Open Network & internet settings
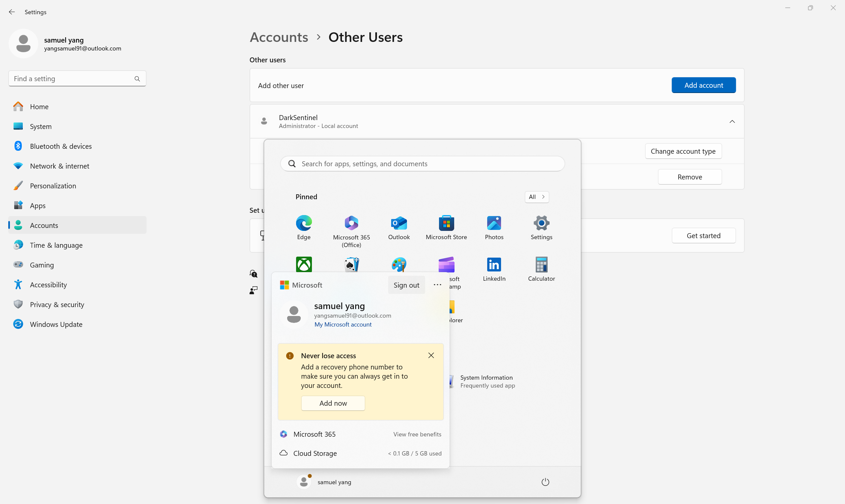 click(x=78, y=166)
